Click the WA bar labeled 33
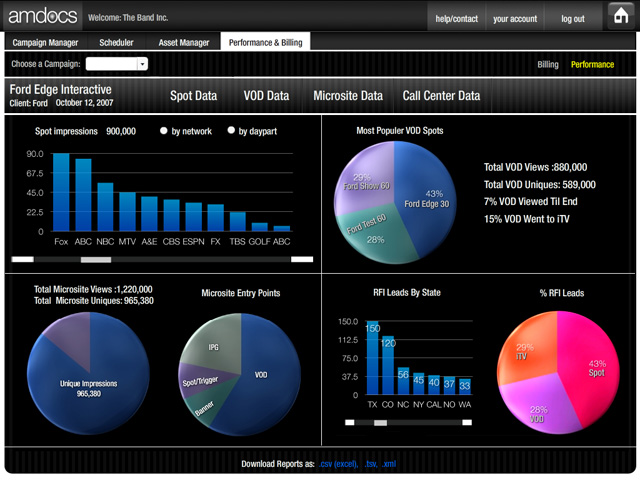This screenshot has height=480, width=640. (464, 387)
